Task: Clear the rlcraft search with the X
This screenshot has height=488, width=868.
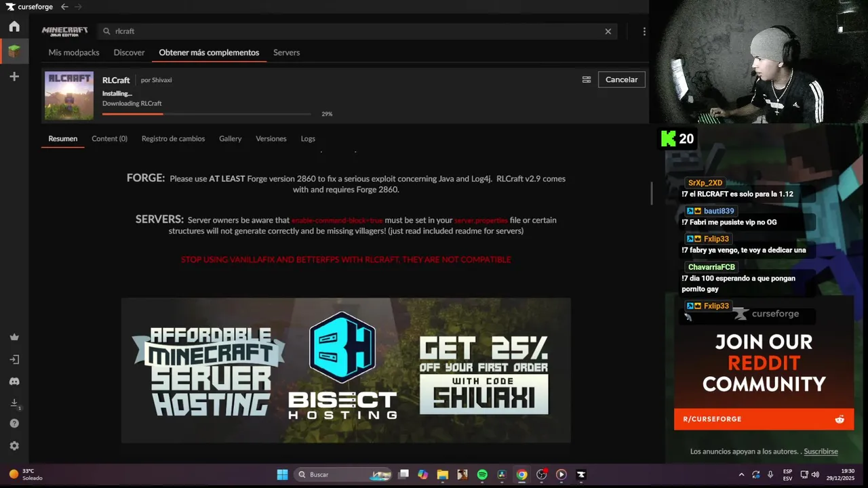Action: (x=608, y=31)
